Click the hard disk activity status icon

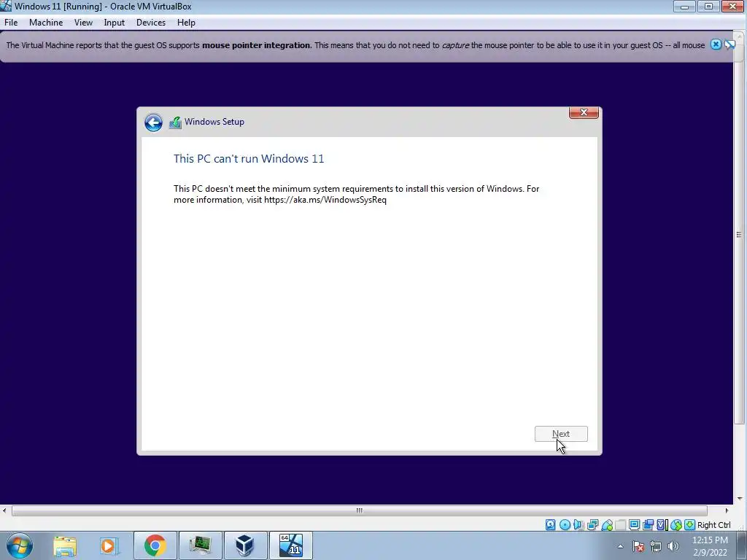551,525
